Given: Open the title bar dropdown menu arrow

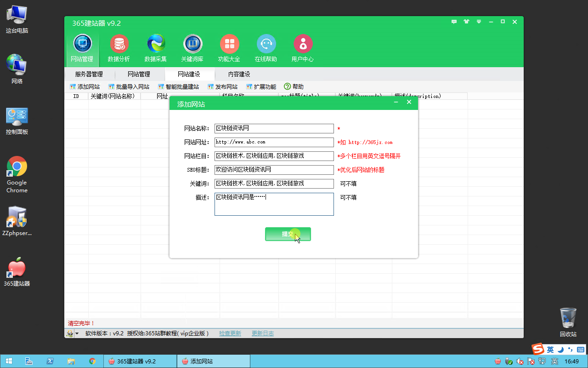Looking at the screenshot, I should pyautogui.click(x=479, y=22).
